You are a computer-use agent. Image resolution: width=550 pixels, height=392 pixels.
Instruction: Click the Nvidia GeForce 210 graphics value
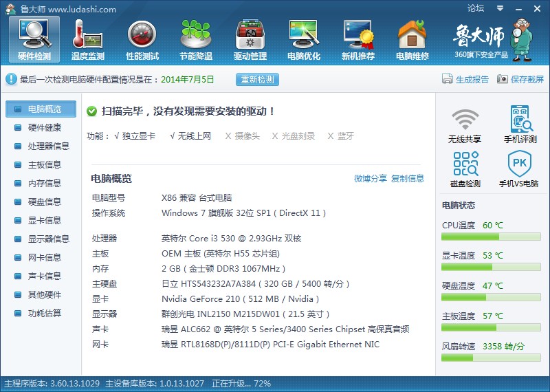240,299
